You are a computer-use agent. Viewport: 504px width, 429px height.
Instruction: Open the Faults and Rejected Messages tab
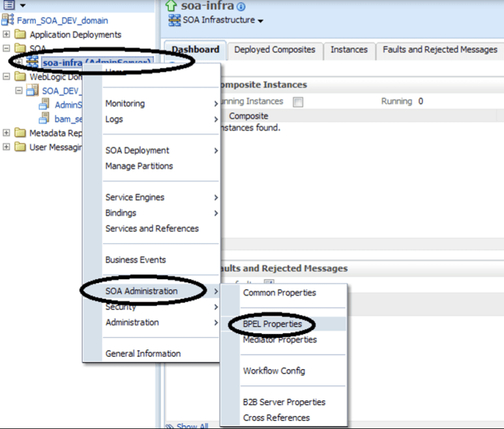[439, 50]
